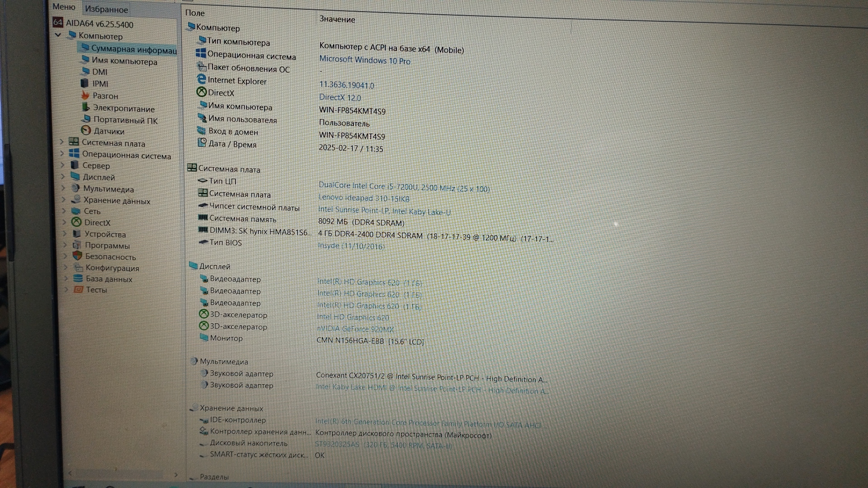Viewport: 868px width, 488px height.
Task: Click the tree panel scroll-left arrow
Action: point(70,473)
